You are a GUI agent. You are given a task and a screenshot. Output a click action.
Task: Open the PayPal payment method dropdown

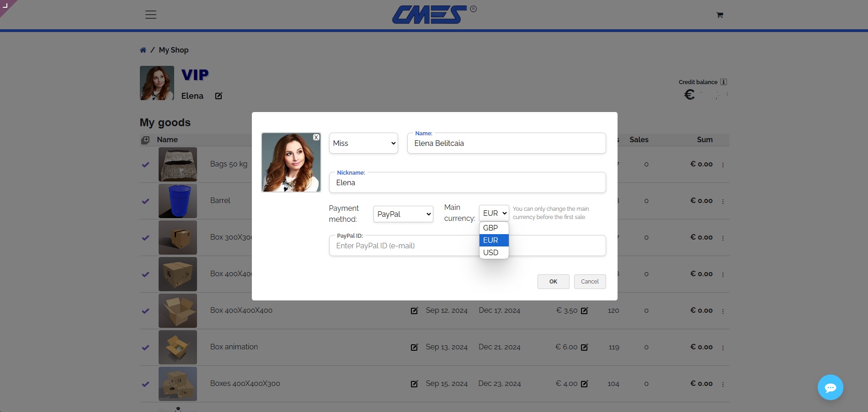click(403, 214)
